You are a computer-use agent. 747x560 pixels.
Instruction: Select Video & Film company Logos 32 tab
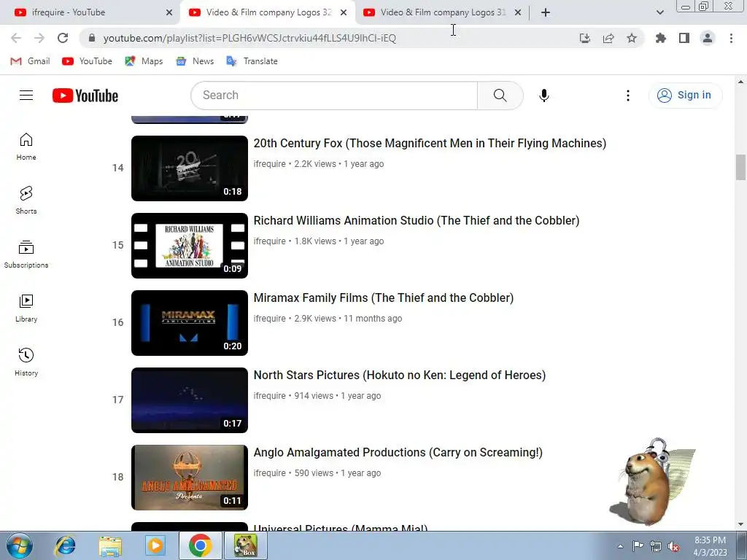pos(268,12)
